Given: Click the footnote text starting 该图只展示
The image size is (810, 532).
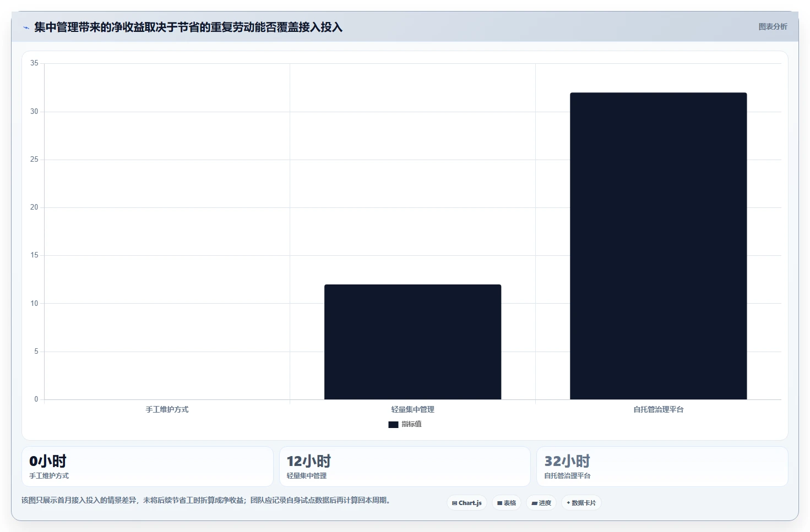Looking at the screenshot, I should pyautogui.click(x=206, y=500).
